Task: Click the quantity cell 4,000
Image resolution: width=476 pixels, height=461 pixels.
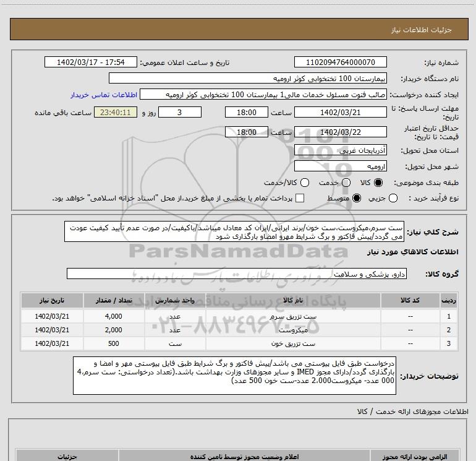Action: pos(114,316)
